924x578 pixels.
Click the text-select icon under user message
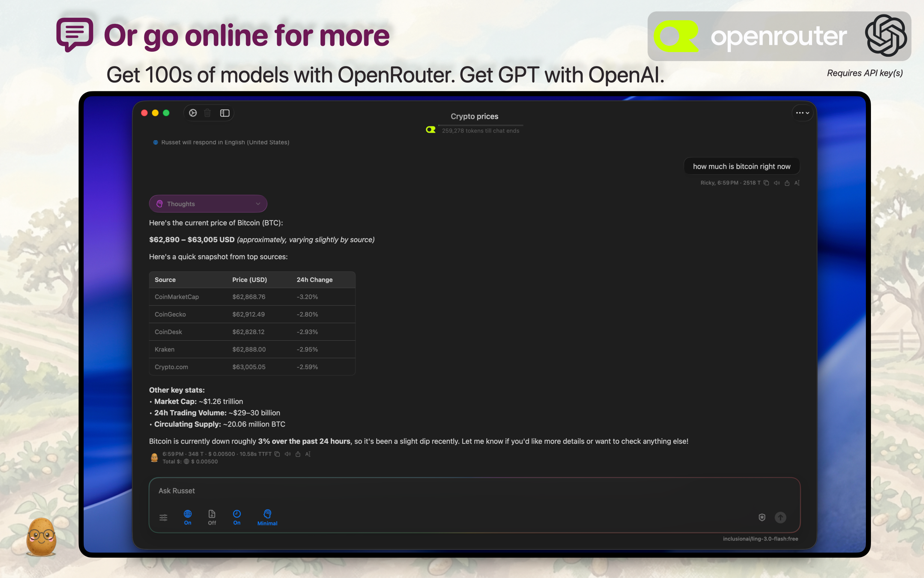click(x=797, y=183)
